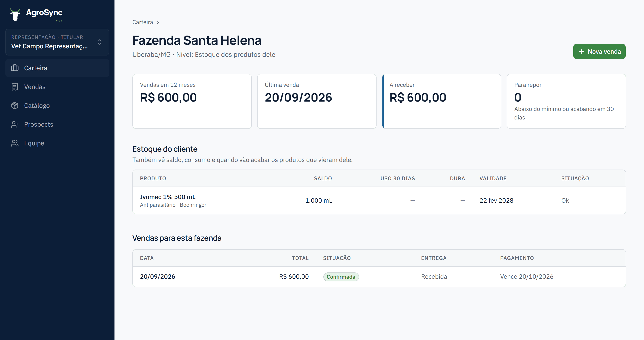The image size is (644, 340).
Task: Click the DATA column header
Action: coord(147,258)
